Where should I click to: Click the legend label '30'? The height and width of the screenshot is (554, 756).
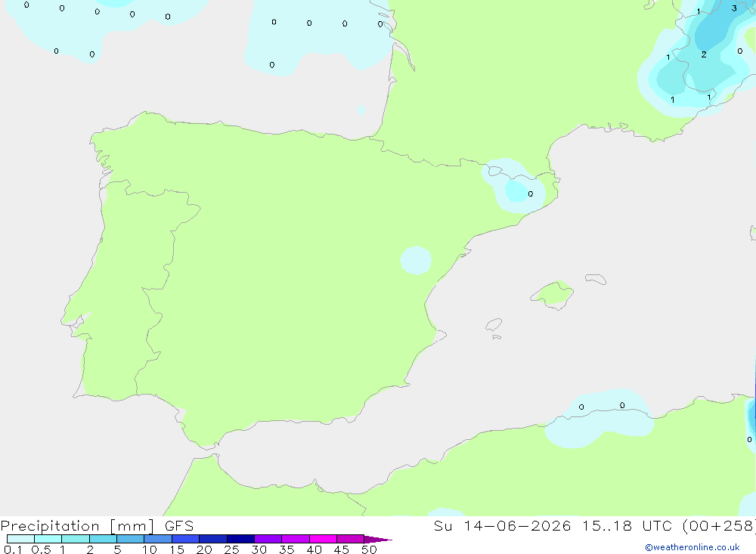click(x=259, y=549)
